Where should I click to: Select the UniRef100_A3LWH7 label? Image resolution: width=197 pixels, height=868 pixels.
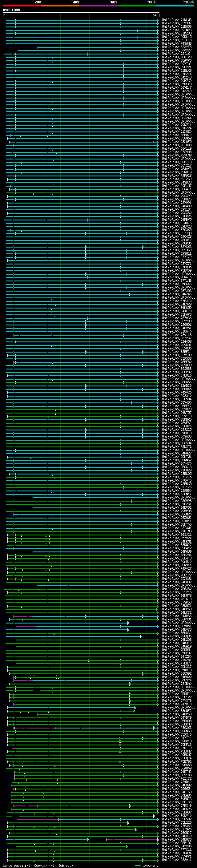(177, 751)
